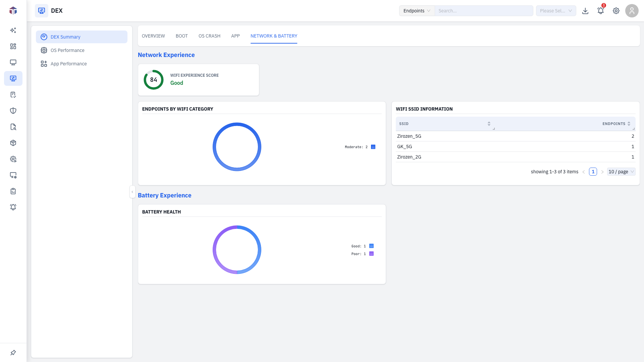644x362 pixels.
Task: Sort the Endpoints column
Action: [x=629, y=124]
